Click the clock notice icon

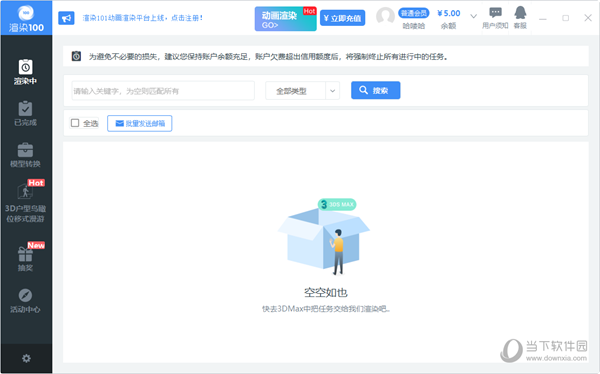[x=76, y=56]
